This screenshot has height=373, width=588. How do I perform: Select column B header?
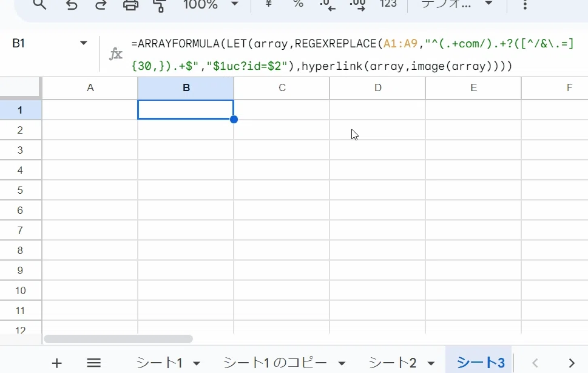[x=186, y=88]
